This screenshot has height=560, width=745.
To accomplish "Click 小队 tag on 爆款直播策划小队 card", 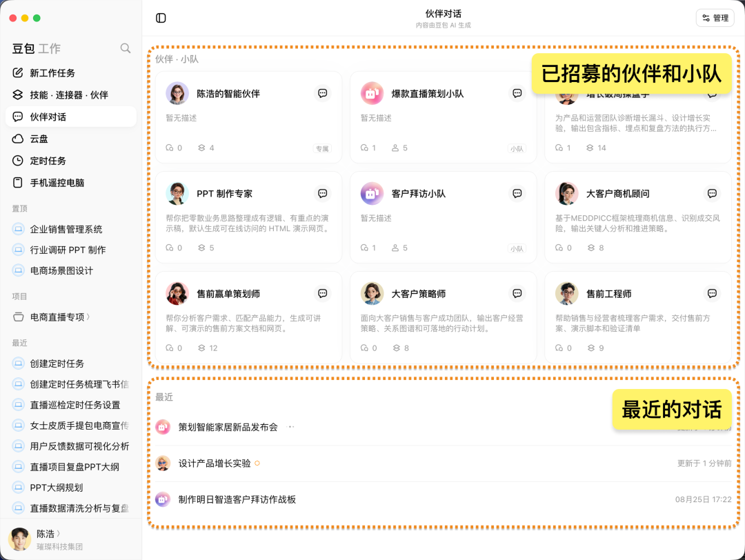I will click(x=517, y=149).
